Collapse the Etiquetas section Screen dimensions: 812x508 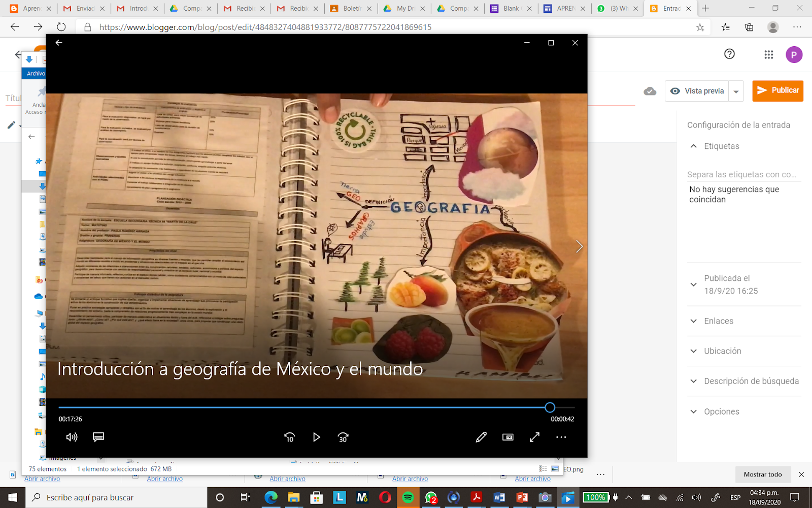[x=693, y=146]
